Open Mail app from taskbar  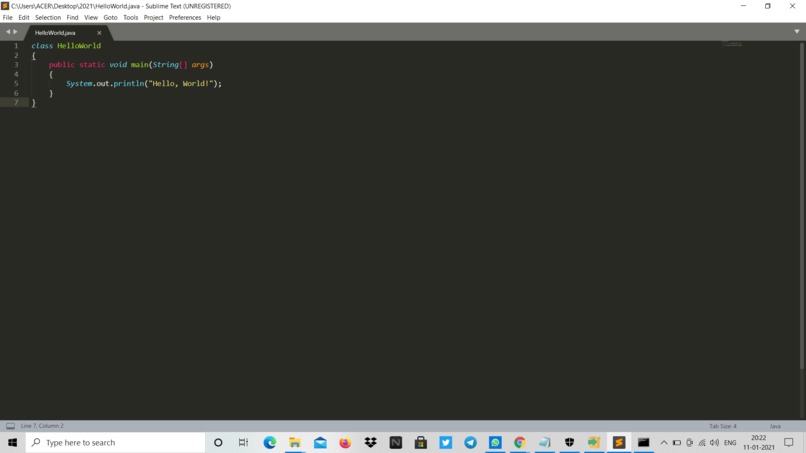point(320,442)
